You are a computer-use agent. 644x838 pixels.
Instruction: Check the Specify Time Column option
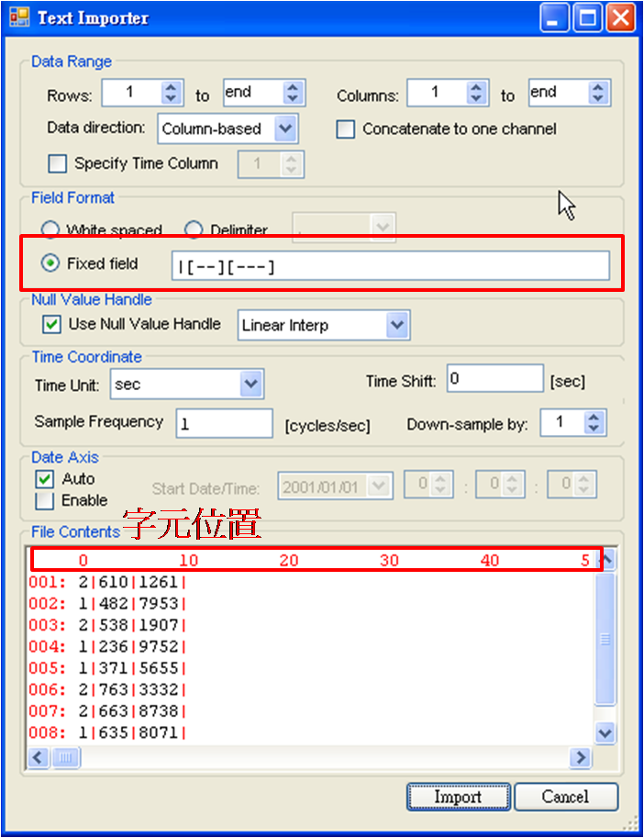tap(58, 164)
